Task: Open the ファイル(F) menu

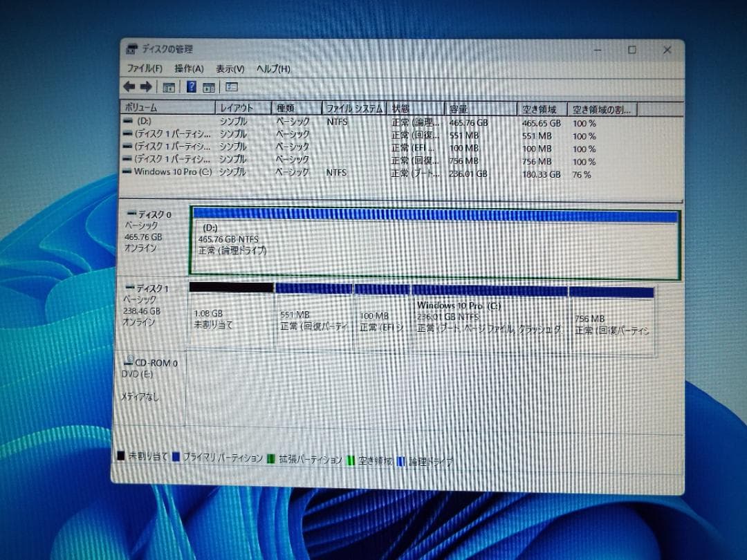Action: 146,68
